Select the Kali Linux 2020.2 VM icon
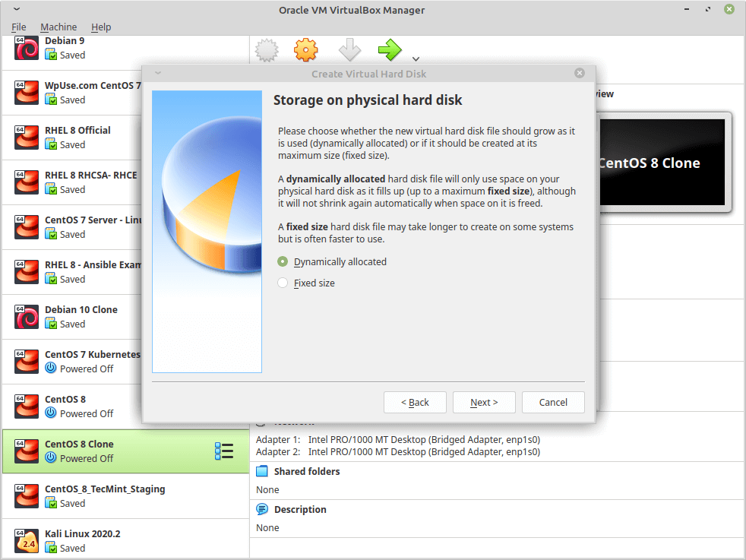 pyautogui.click(x=26, y=541)
